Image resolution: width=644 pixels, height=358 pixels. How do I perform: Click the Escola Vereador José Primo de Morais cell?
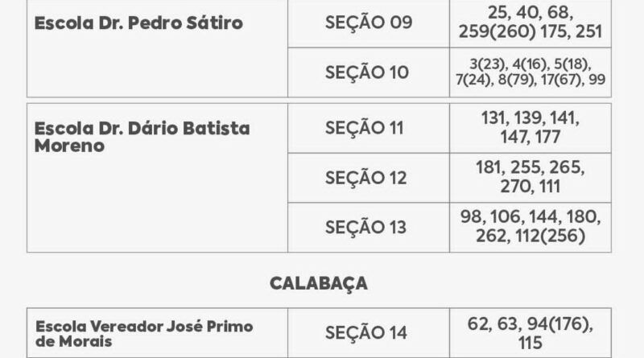[x=145, y=334]
